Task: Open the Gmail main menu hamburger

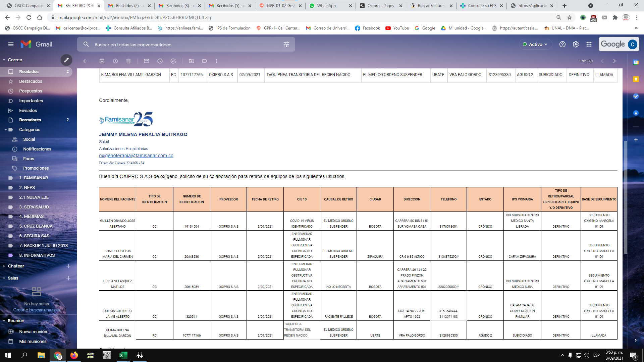Action: tap(11, 44)
